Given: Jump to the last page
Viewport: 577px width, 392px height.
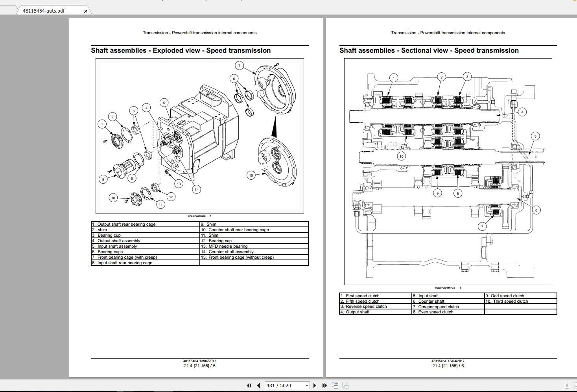Looking at the screenshot, I should click(x=324, y=385).
